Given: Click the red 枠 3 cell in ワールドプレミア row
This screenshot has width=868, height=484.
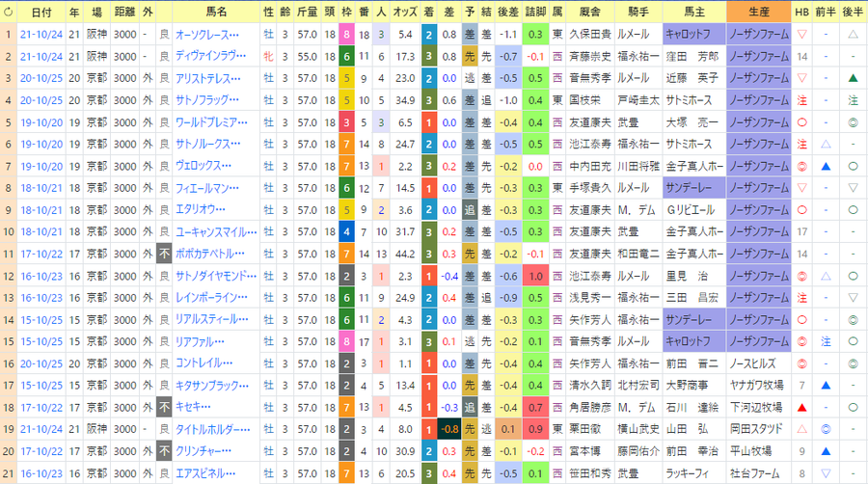Looking at the screenshot, I should [x=346, y=122].
